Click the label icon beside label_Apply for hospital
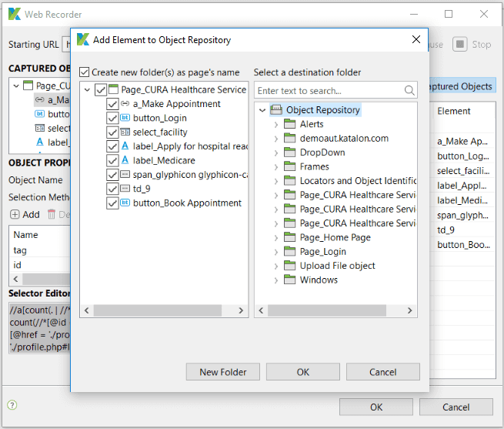Screen dimensions: 504x429 tap(125, 146)
